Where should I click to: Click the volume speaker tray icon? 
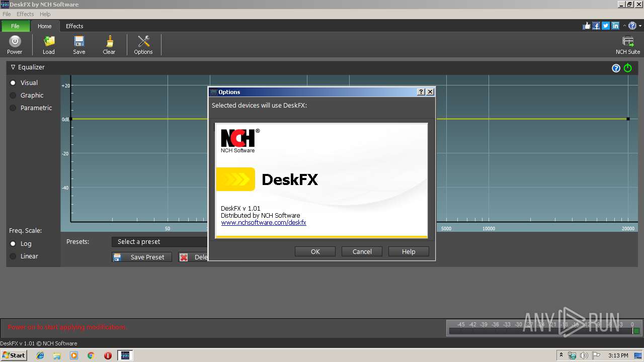coord(584,355)
